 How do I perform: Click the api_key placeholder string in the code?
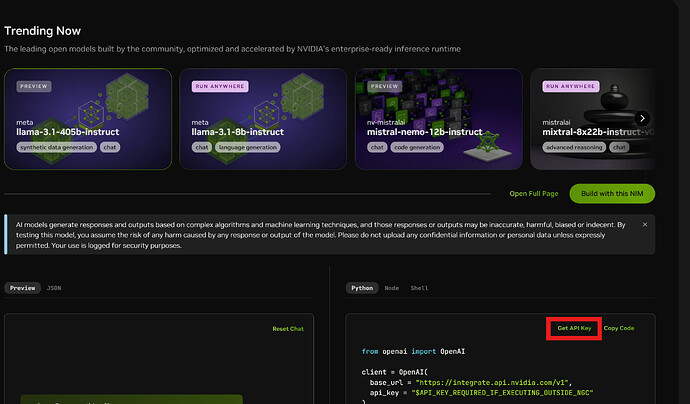click(502, 393)
